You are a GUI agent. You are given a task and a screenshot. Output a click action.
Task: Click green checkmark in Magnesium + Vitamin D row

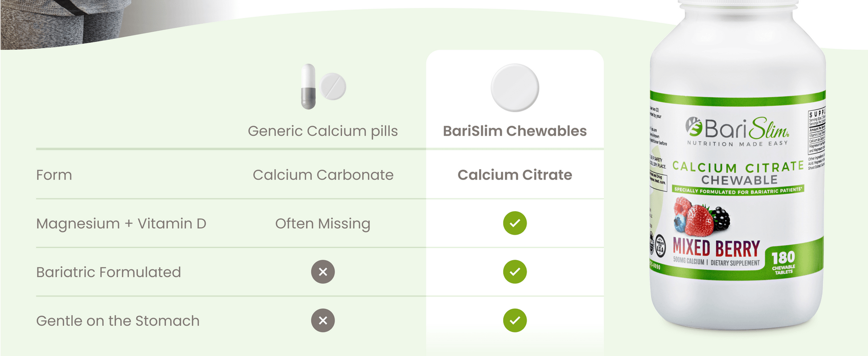click(x=515, y=223)
